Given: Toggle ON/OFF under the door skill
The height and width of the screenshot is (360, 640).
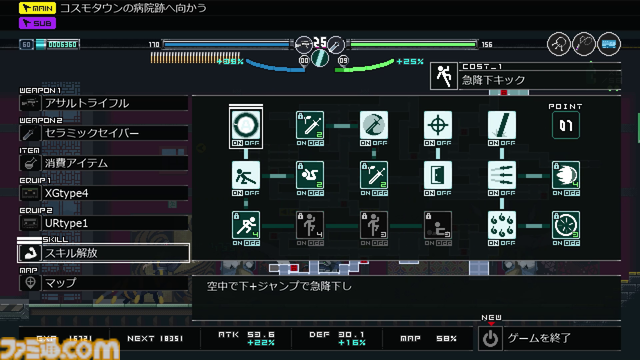Looking at the screenshot, I should (x=438, y=193).
